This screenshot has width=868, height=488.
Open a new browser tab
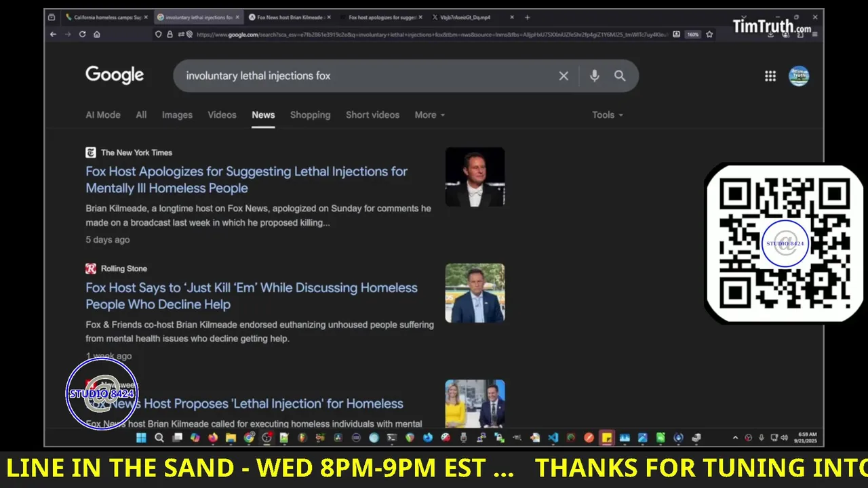528,17
